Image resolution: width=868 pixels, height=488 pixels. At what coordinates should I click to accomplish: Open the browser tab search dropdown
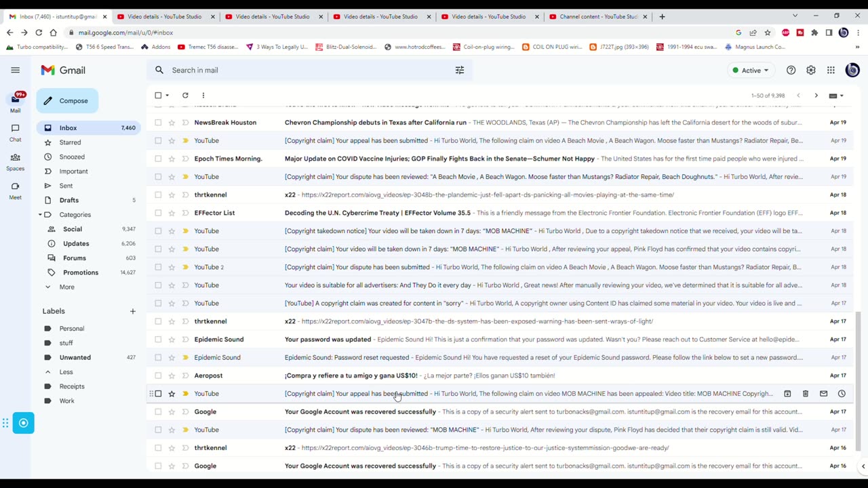(x=795, y=16)
